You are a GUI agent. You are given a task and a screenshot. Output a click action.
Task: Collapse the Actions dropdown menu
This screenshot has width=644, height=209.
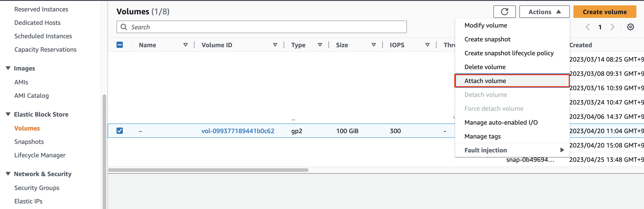pyautogui.click(x=544, y=12)
